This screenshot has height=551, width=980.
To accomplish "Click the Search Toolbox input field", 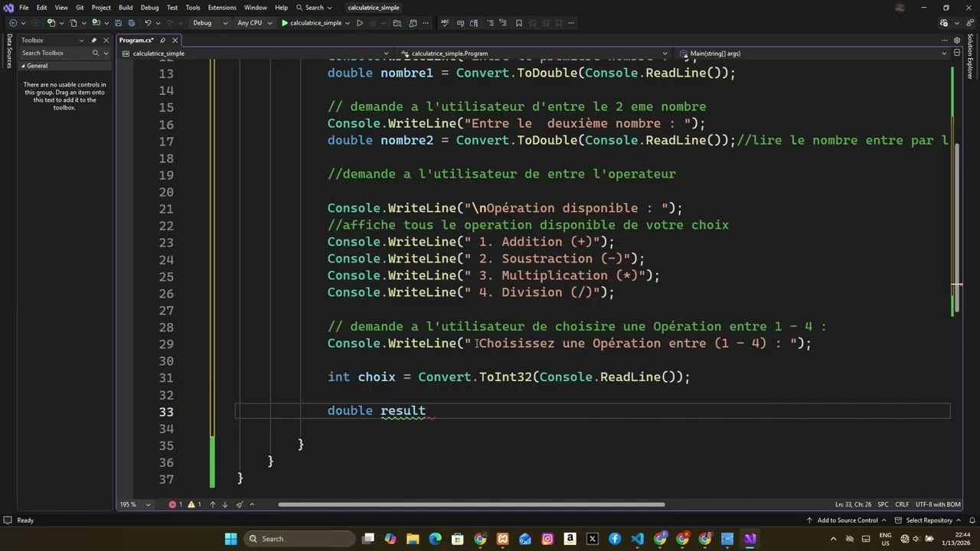I will coord(55,53).
